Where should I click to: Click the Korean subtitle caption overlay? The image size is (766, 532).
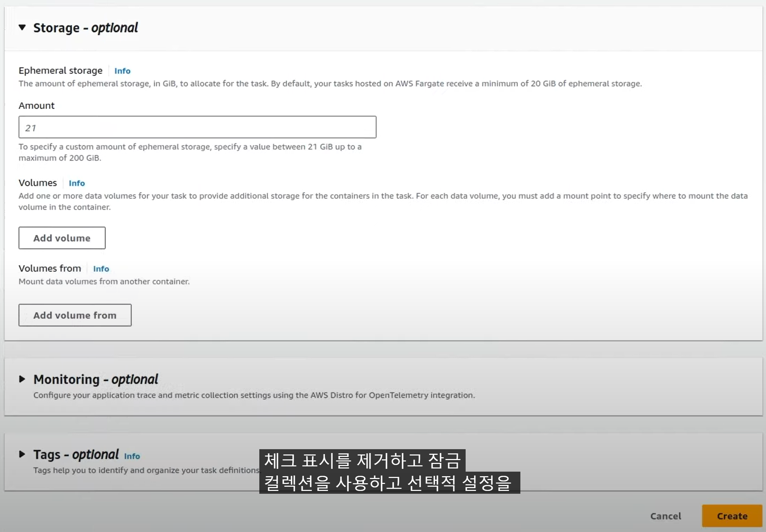(389, 471)
